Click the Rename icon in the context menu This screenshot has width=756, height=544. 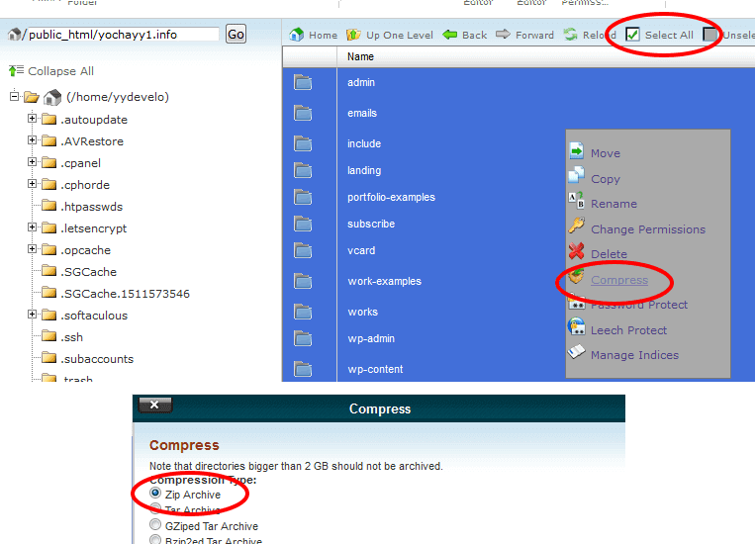click(576, 201)
